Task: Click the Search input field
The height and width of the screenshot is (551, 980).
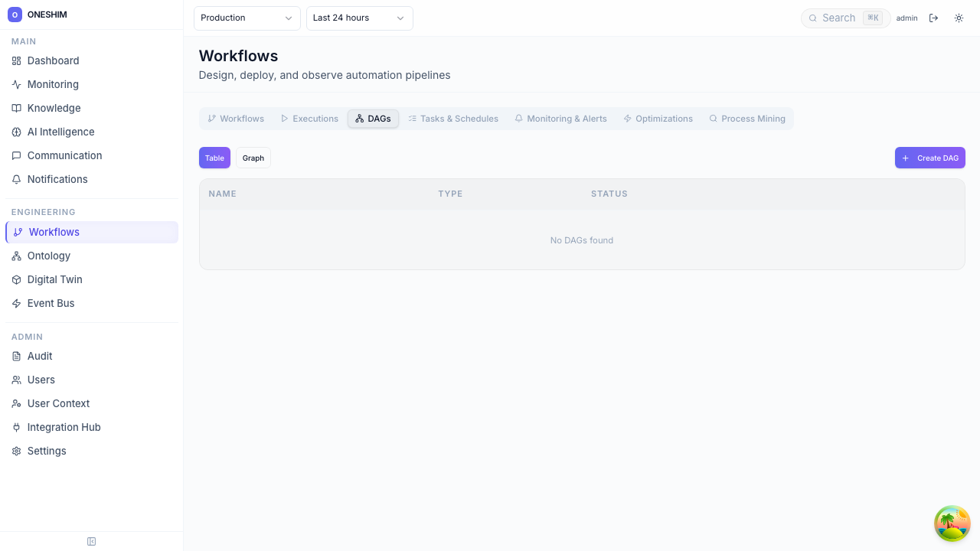Action: 840,18
